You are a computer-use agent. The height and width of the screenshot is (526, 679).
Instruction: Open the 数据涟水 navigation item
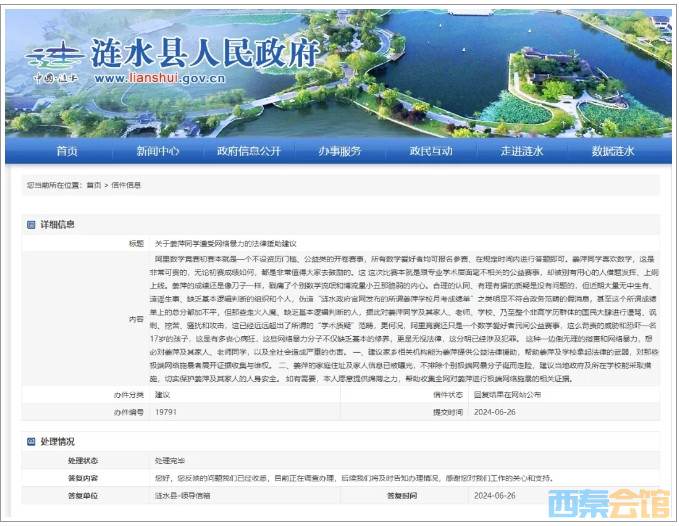point(613,151)
